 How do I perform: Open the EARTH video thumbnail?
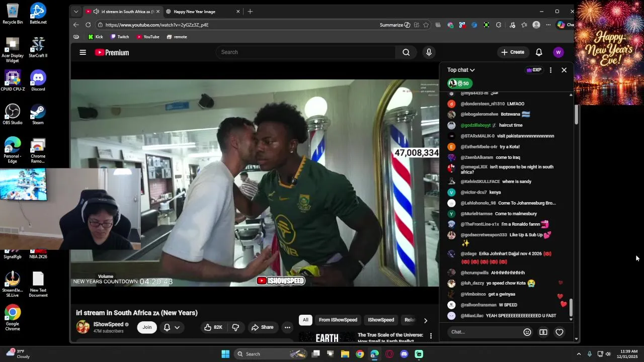point(326,336)
